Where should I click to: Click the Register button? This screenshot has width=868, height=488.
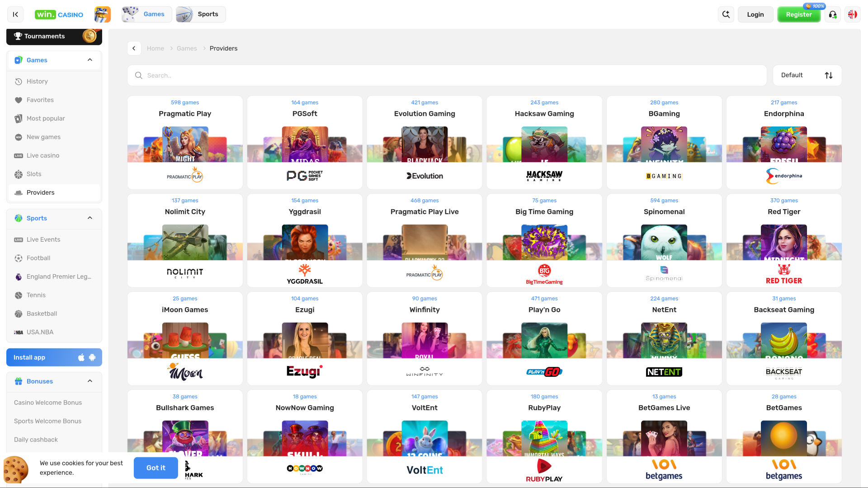click(x=799, y=14)
